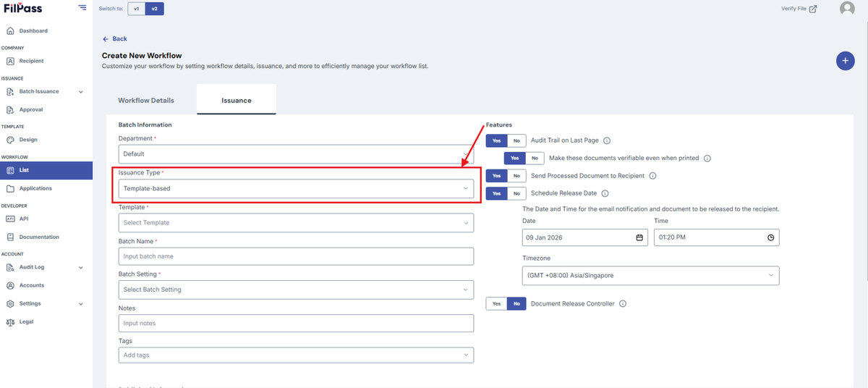Expand the Settings sidebar chevron

pos(80,304)
